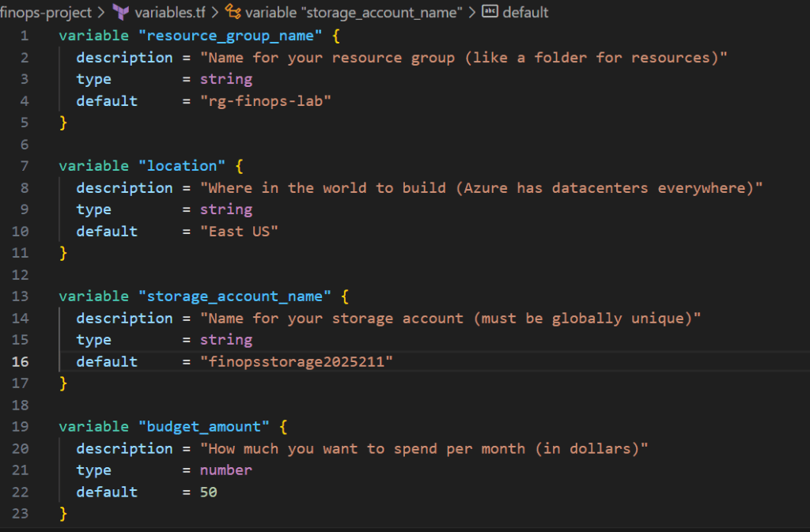Expand variable "storage_account_name" breadcrumb symbol

click(x=354, y=13)
